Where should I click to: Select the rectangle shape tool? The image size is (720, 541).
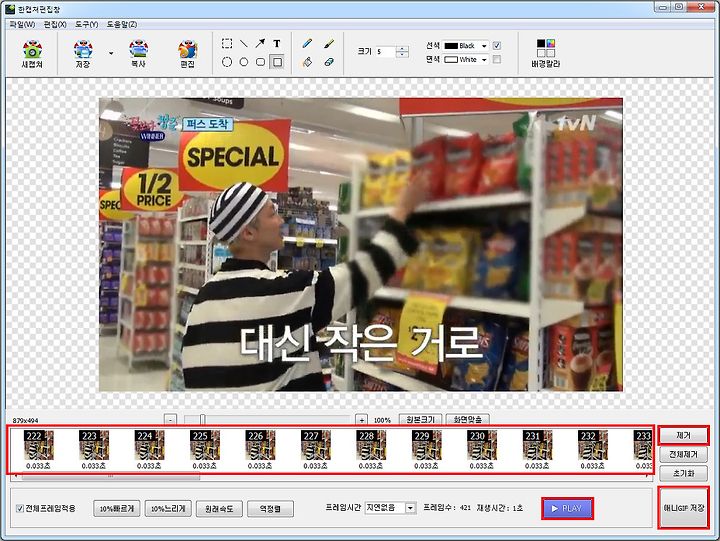tap(277, 62)
